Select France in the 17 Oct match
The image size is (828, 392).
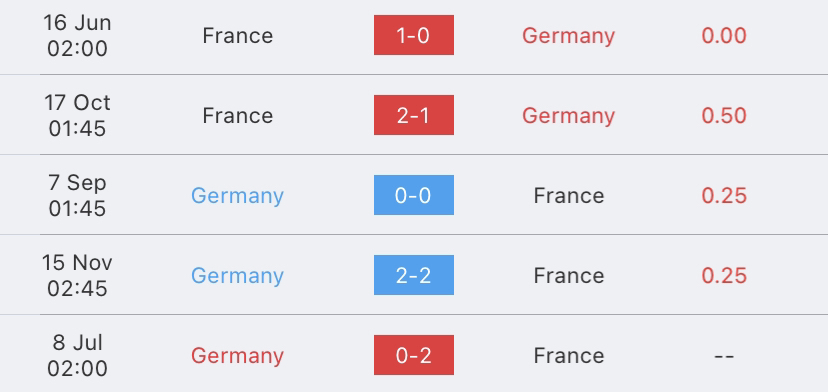[x=238, y=115]
